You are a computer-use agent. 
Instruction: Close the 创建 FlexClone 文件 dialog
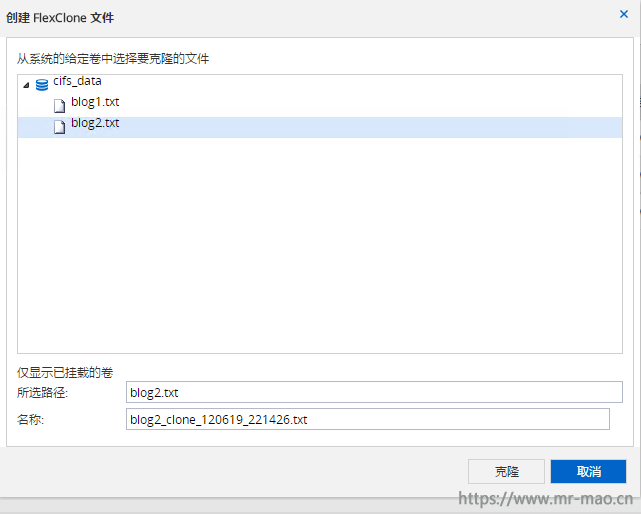[624, 14]
